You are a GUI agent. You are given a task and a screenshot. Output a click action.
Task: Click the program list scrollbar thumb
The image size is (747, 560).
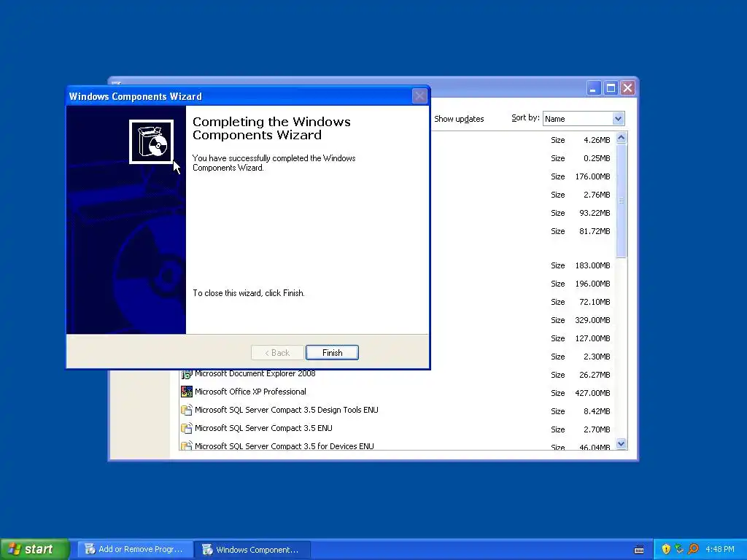(622, 201)
